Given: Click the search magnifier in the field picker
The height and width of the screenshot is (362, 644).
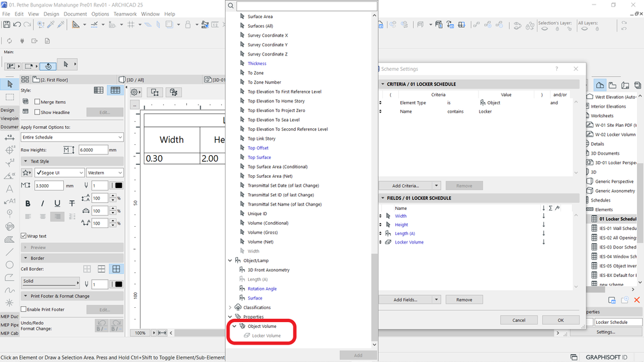Looking at the screenshot, I should (x=231, y=6).
